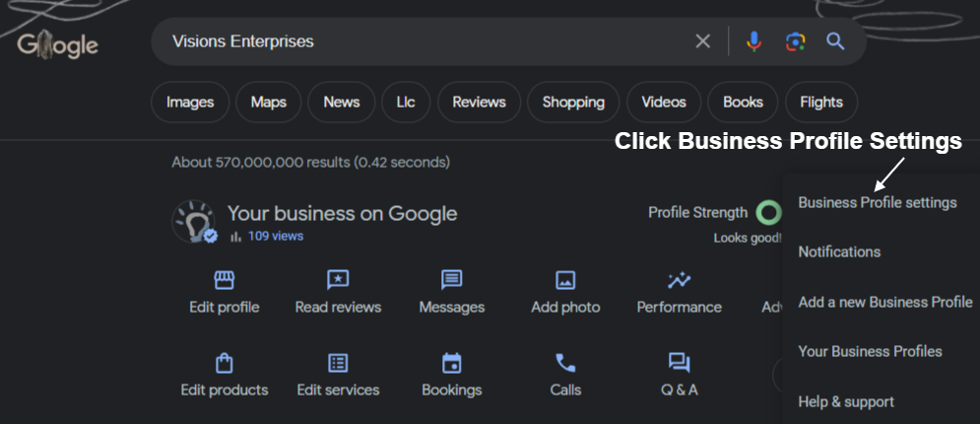Screen dimensions: 980x424
Task: Choose Business Profile settings menu entry
Action: (878, 202)
